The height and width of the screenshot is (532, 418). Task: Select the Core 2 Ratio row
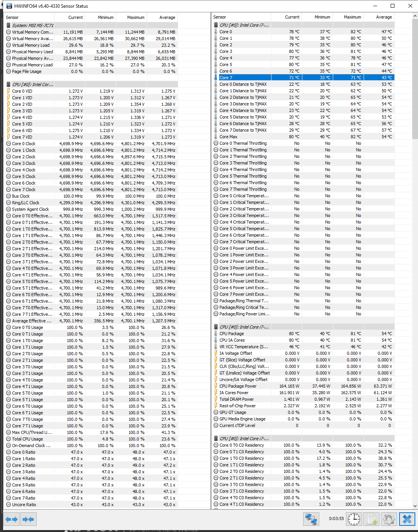point(91,465)
